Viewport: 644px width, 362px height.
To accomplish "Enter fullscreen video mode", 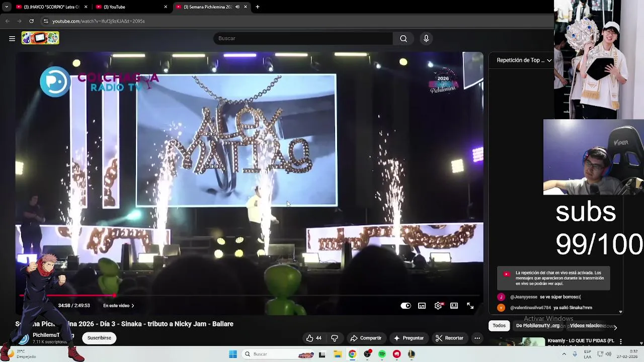I will (x=470, y=306).
